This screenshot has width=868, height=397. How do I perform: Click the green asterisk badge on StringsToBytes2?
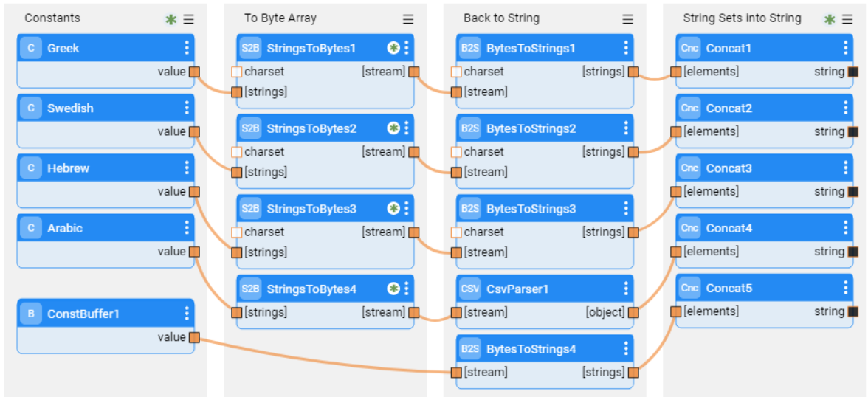pyautogui.click(x=393, y=128)
